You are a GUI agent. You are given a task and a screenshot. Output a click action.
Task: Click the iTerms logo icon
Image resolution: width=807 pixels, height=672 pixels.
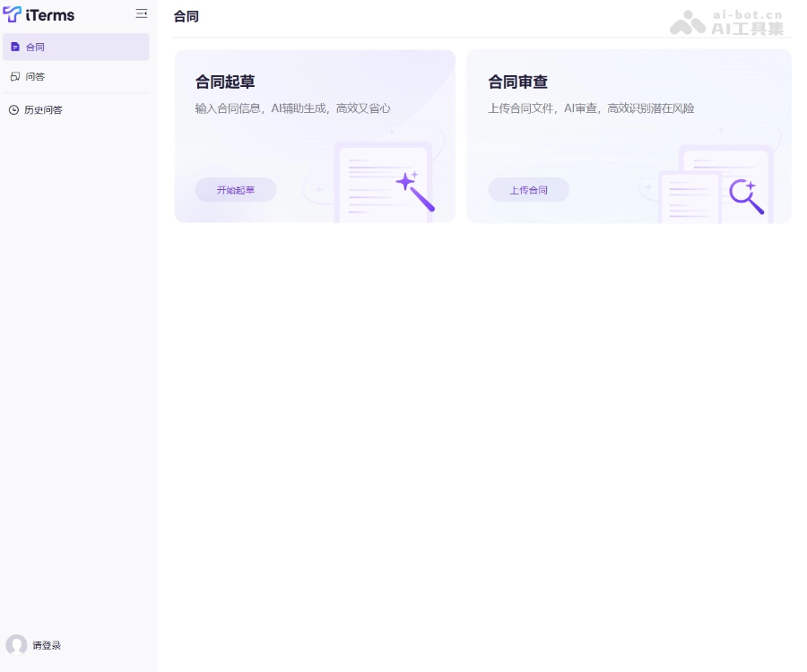(13, 14)
